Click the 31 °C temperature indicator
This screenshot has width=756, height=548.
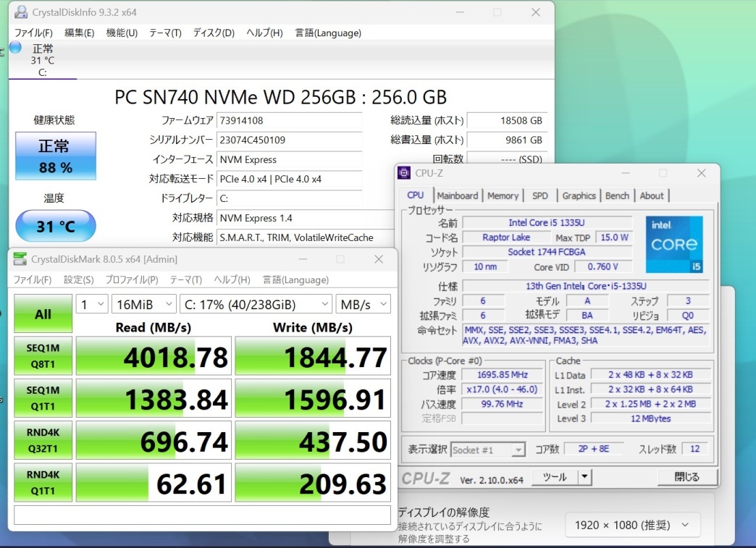pos(56,226)
